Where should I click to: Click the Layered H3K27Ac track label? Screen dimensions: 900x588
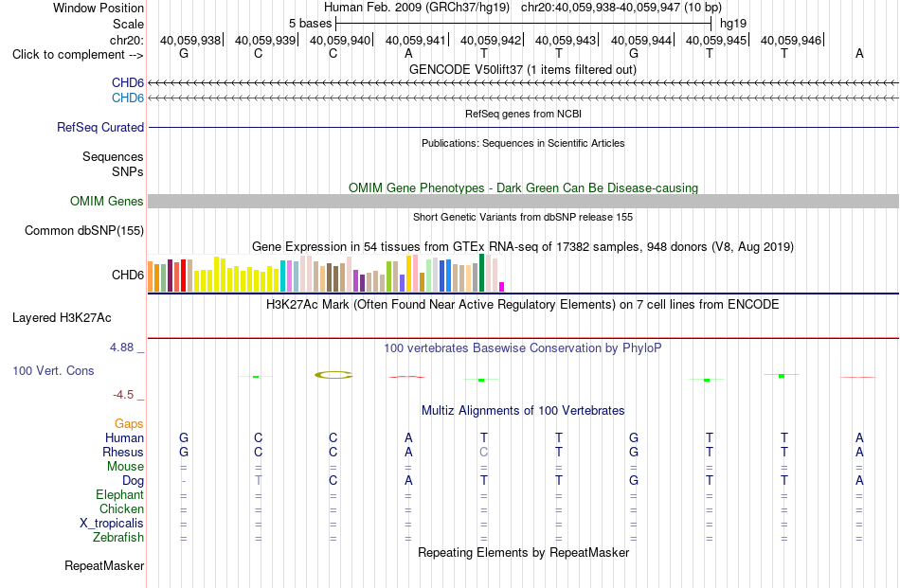coord(62,318)
